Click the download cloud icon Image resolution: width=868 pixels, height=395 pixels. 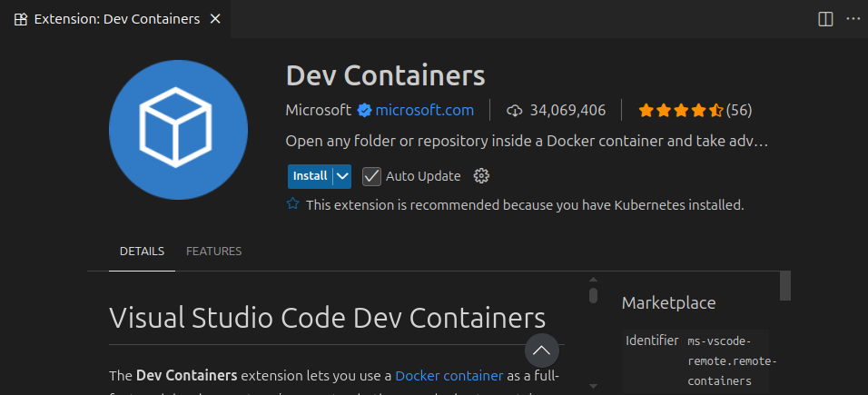coord(514,111)
